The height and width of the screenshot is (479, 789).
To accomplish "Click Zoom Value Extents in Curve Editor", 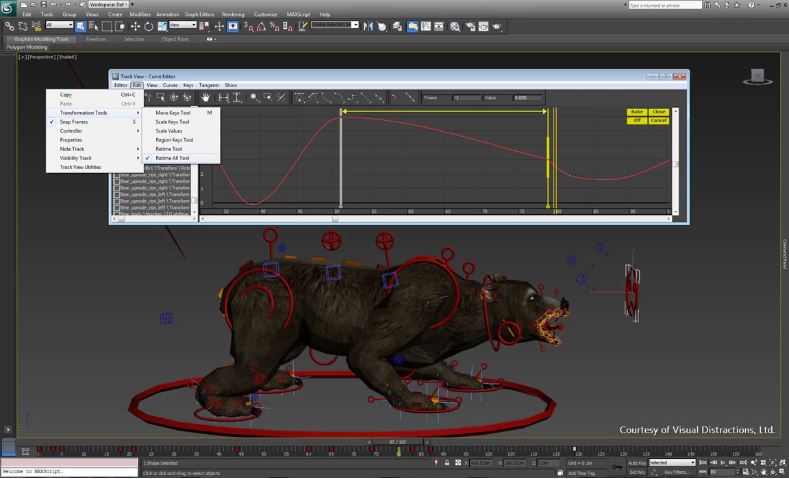I will (x=237, y=98).
